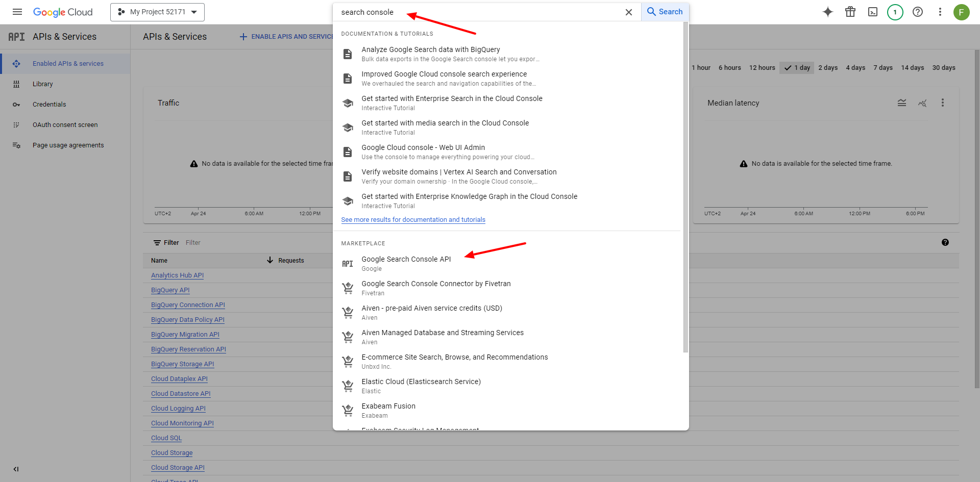The height and width of the screenshot is (482, 980).
Task: Open OAuth consent screen in the sidebar
Action: click(x=65, y=125)
